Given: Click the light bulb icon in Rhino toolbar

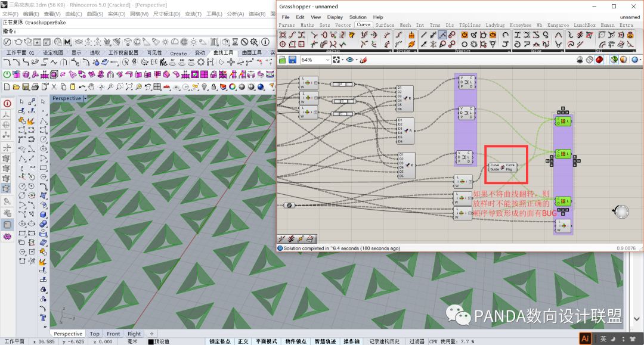Looking at the screenshot, I should tap(204, 87).
